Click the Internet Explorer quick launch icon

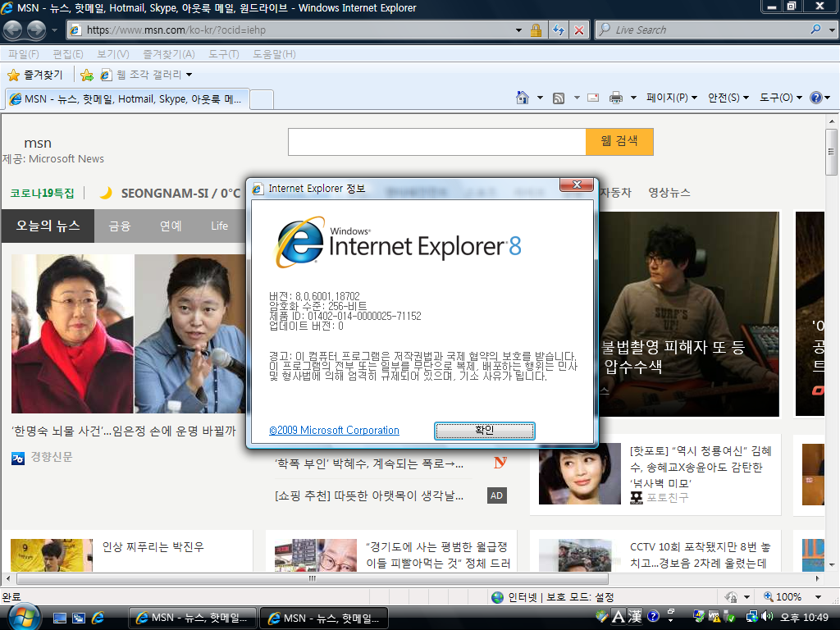[98, 619]
